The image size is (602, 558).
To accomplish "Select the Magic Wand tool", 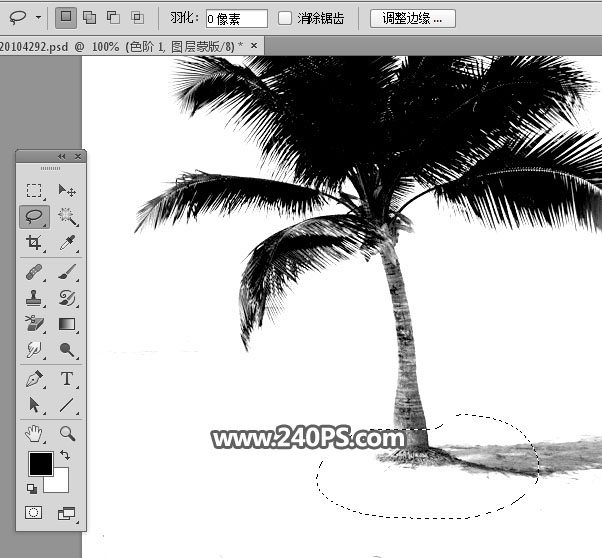I will click(67, 216).
